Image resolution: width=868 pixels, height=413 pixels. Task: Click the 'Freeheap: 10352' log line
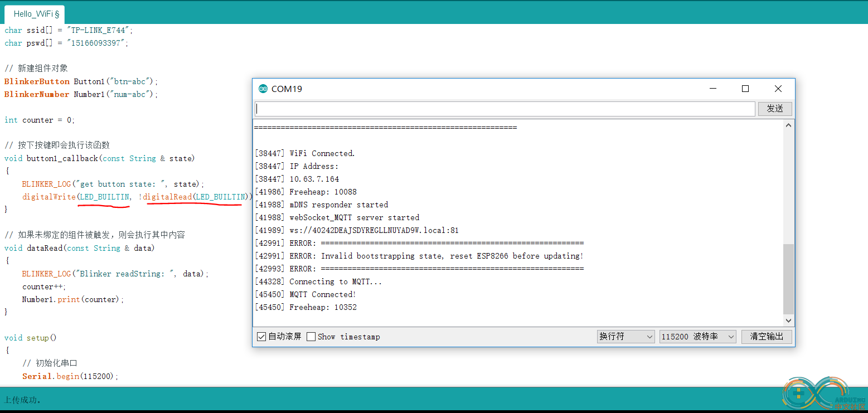pos(306,307)
